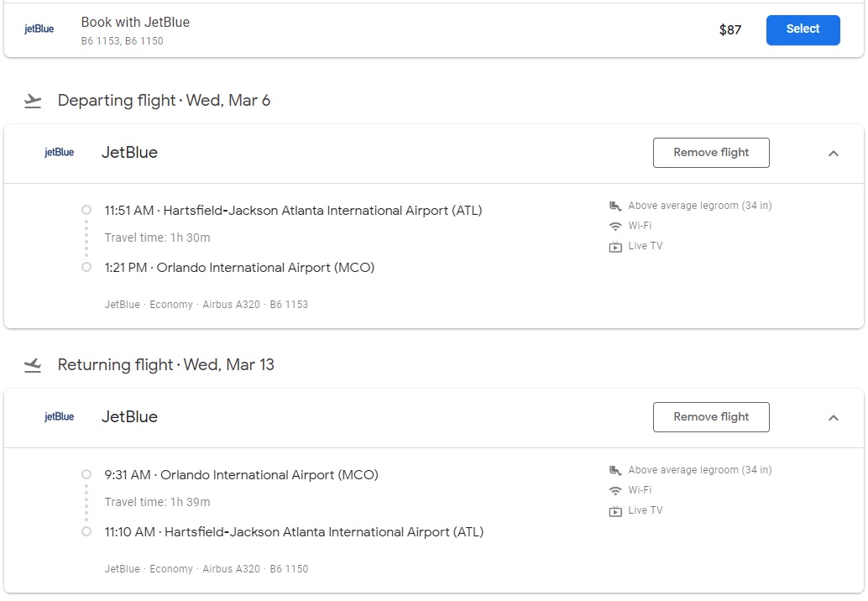Image resolution: width=868 pixels, height=601 pixels.
Task: Click the 9:31 AM Orlando departure stop
Action: tap(241, 475)
